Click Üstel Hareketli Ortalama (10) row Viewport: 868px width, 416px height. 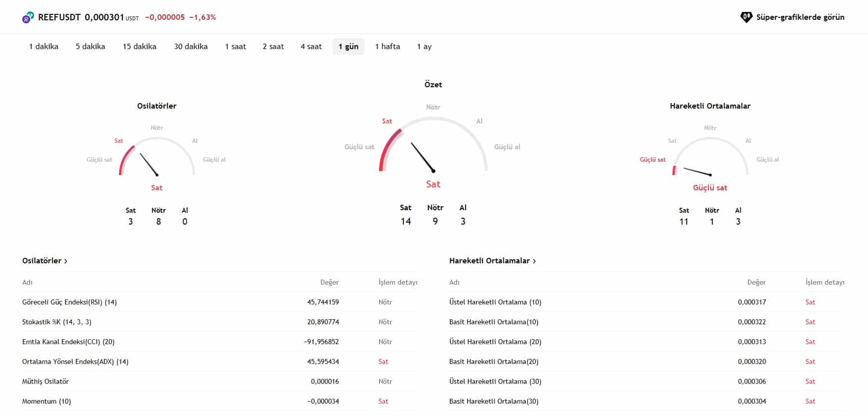(x=647, y=302)
